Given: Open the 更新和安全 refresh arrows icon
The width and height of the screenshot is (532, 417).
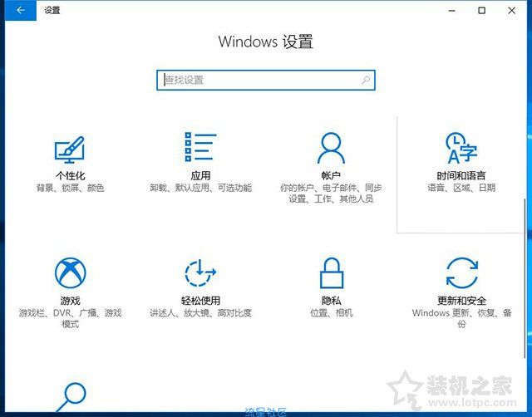Looking at the screenshot, I should [x=462, y=273].
